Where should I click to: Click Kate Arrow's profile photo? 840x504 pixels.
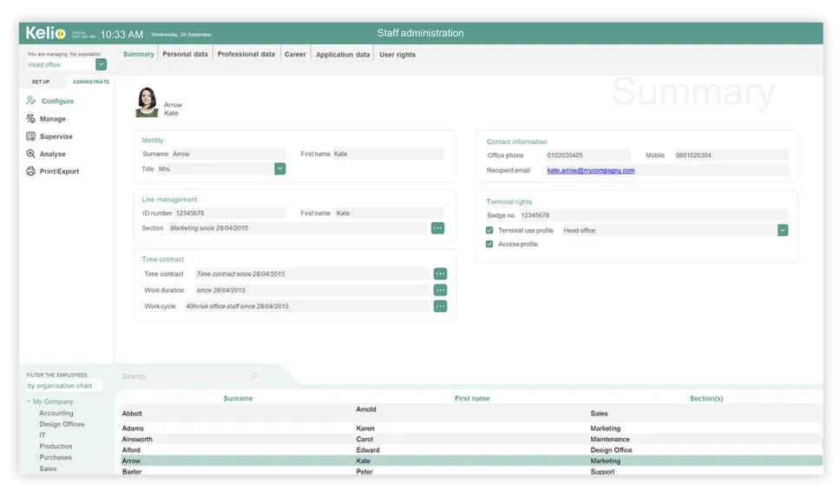point(147,101)
